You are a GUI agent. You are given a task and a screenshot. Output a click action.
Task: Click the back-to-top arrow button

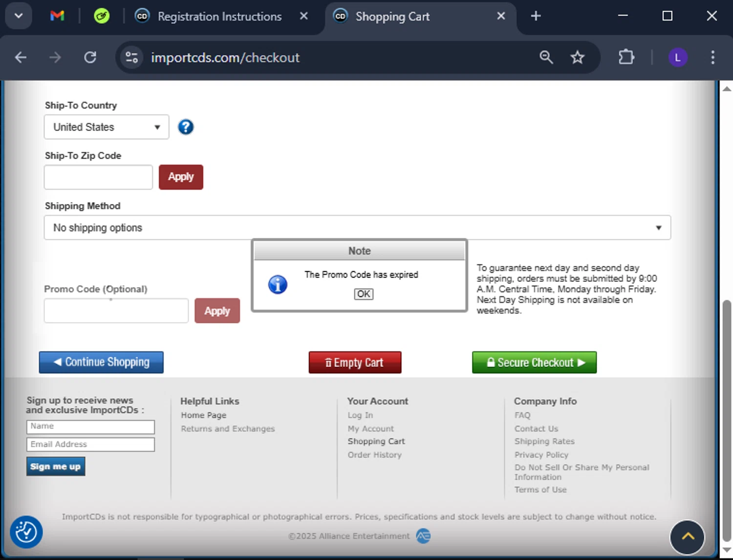[688, 537]
